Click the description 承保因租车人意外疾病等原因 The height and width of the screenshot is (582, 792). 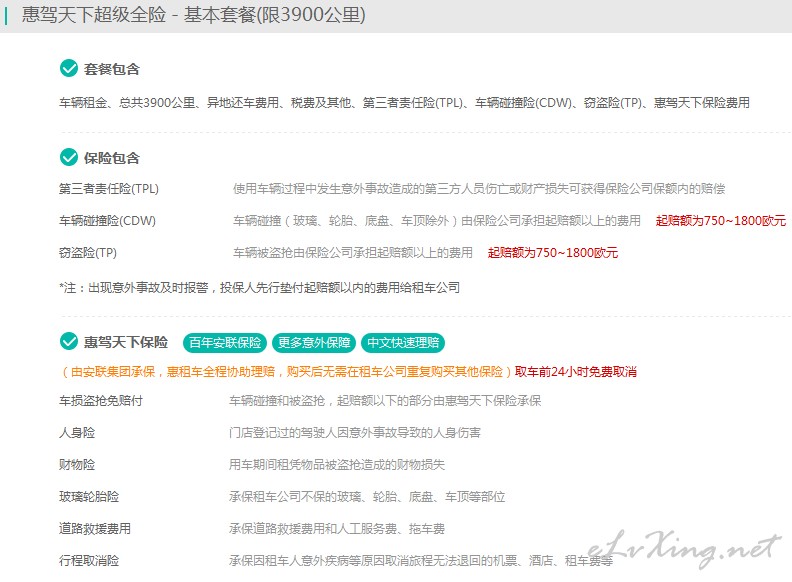[421, 560]
